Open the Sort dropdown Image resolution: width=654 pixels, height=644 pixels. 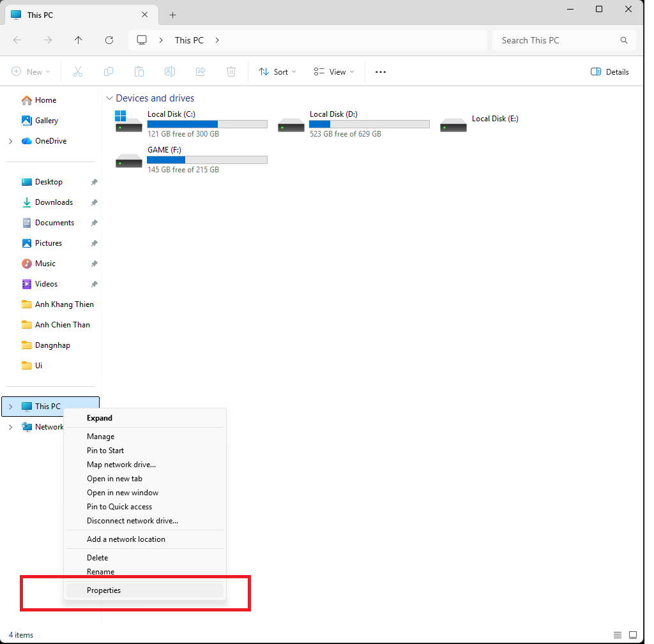(277, 72)
